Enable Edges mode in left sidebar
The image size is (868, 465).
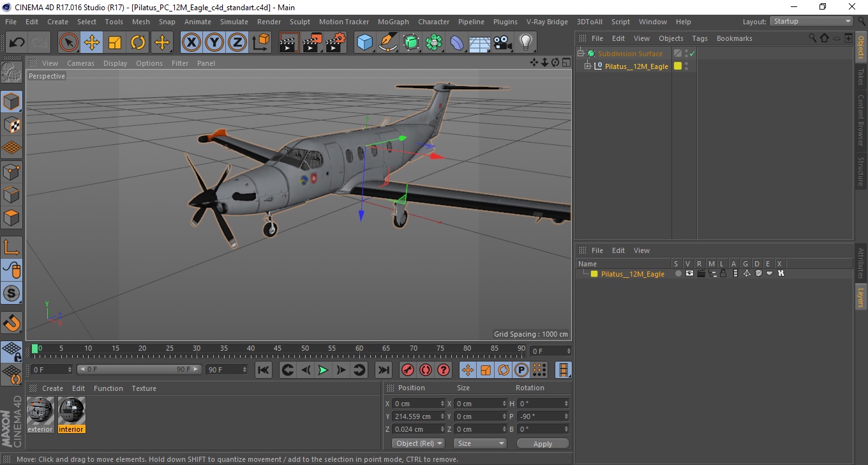(11, 194)
